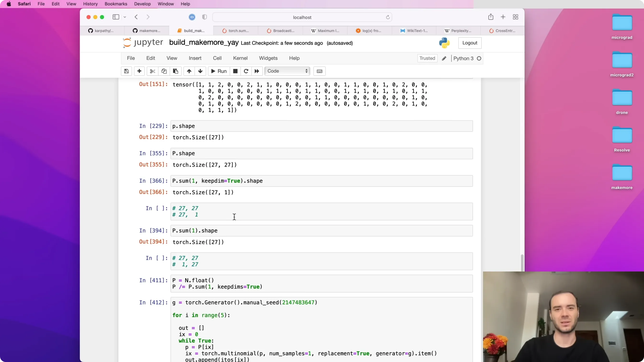Paste cells below icon in the toolbar

click(176, 71)
